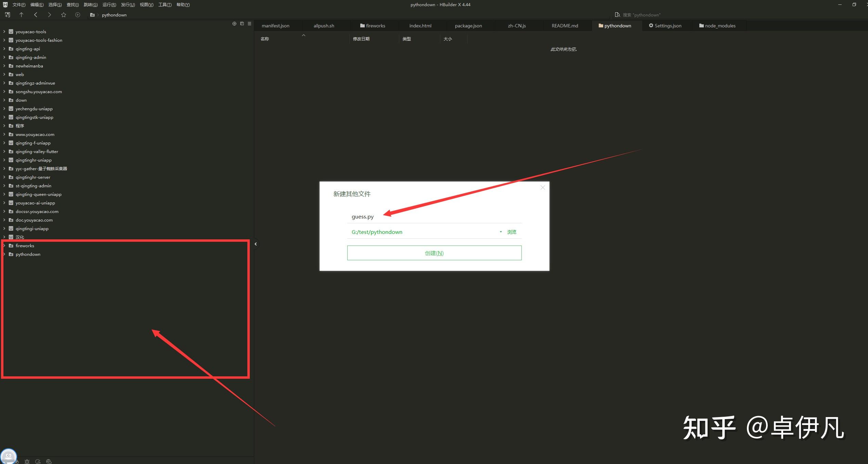The image size is (868, 464).
Task: Click the collapse all tree nodes icon
Action: (x=242, y=24)
